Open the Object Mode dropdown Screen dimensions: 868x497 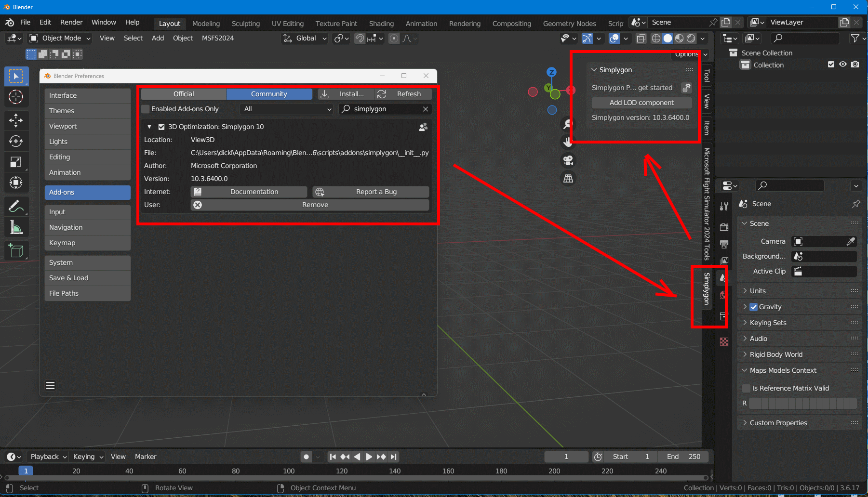[60, 38]
